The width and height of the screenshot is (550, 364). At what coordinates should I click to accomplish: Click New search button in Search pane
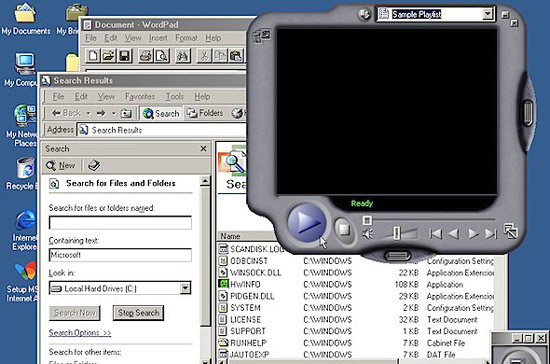tap(60, 166)
